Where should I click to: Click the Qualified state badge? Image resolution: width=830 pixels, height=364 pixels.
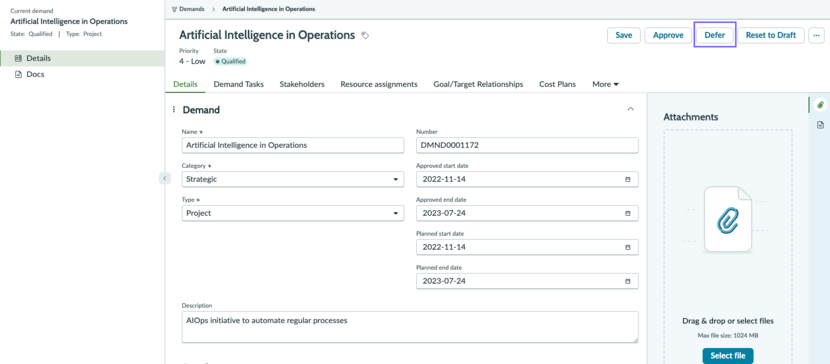(230, 61)
